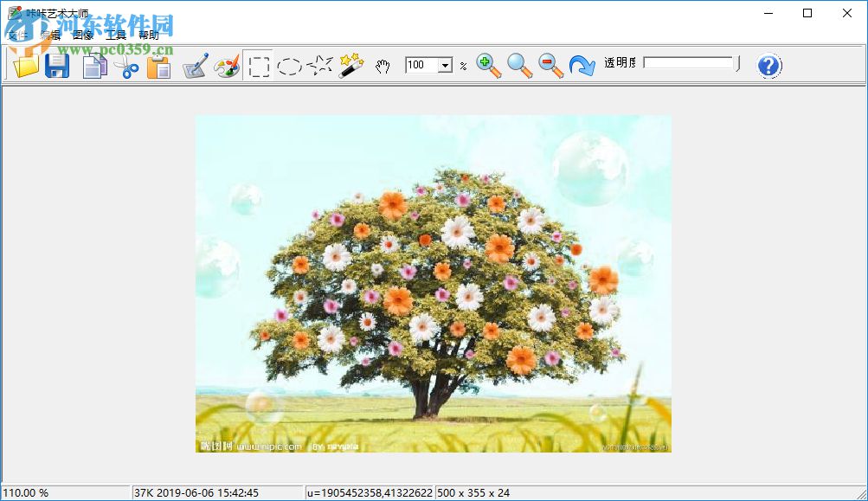This screenshot has height=501, width=868.
Task: Open a file with the folder icon
Action: click(25, 65)
